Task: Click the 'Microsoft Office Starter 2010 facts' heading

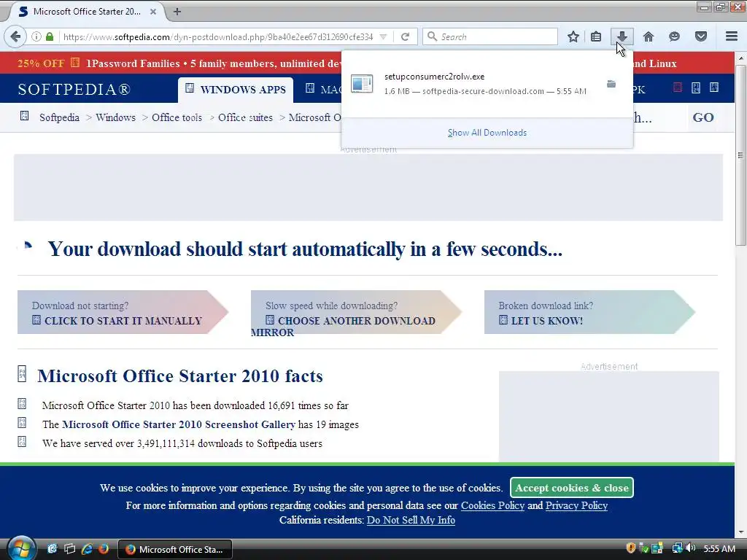Action: (x=180, y=376)
